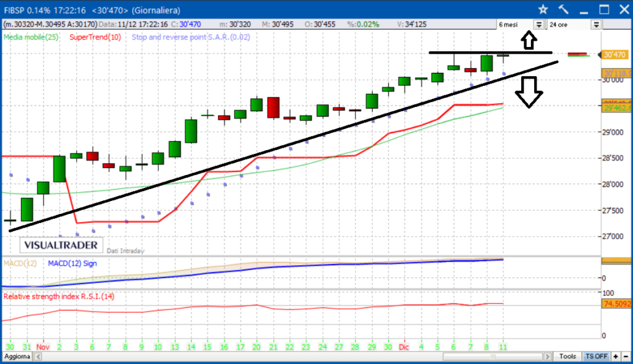Click the right scroll arrow near Tools
Image resolution: width=633 pixels, height=364 pixels.
[548, 357]
